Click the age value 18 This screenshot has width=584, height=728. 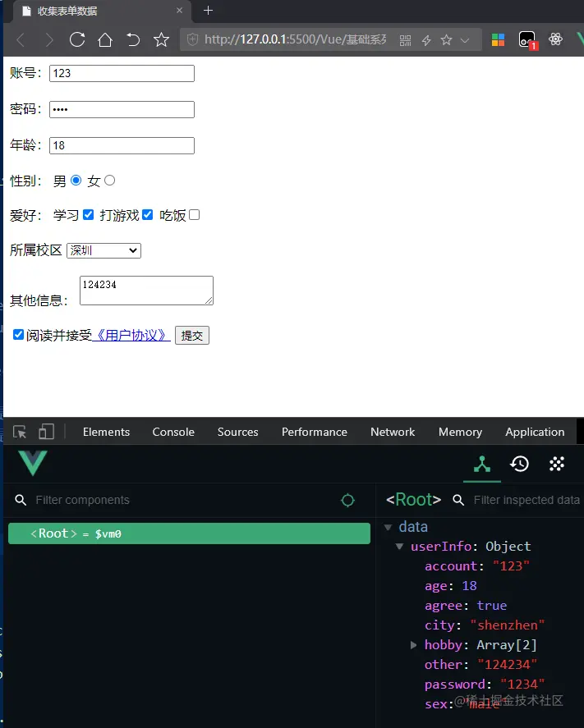click(x=469, y=585)
